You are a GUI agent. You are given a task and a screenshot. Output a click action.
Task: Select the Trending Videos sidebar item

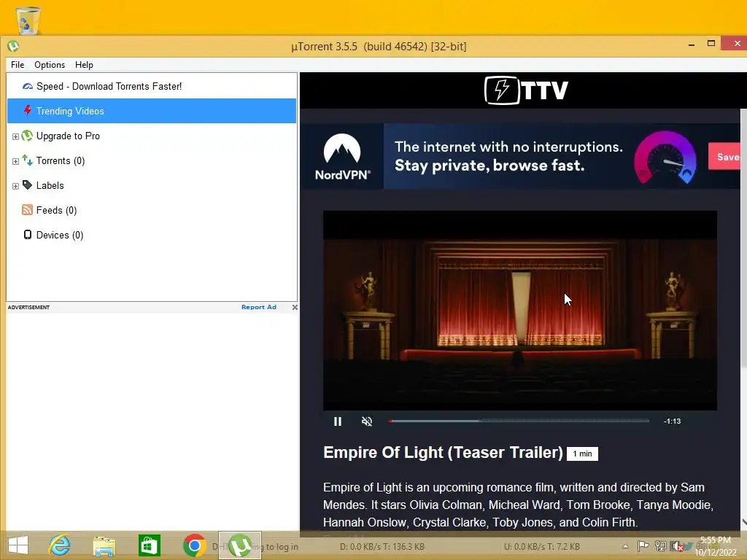[152, 111]
